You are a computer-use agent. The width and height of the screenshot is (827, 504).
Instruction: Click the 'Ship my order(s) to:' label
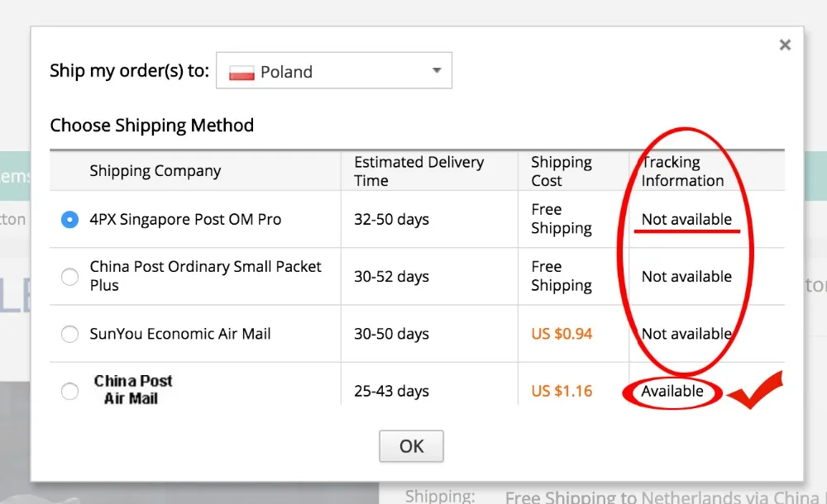(x=130, y=71)
